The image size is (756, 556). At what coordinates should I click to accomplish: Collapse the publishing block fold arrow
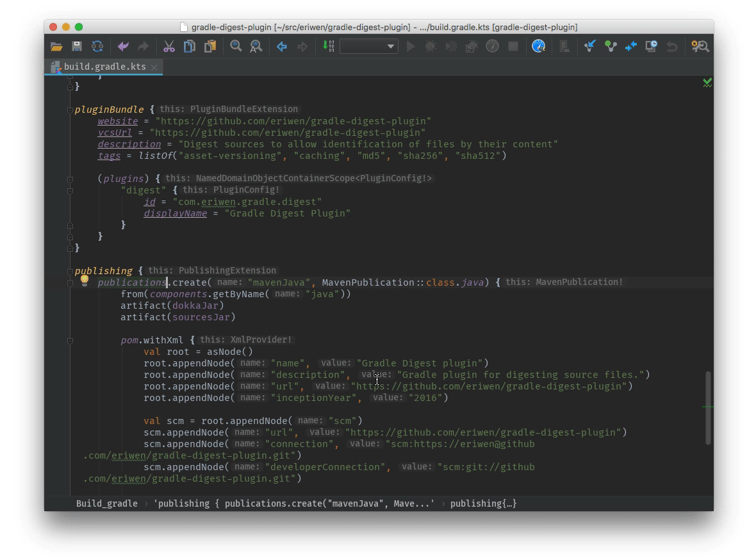[x=69, y=270]
